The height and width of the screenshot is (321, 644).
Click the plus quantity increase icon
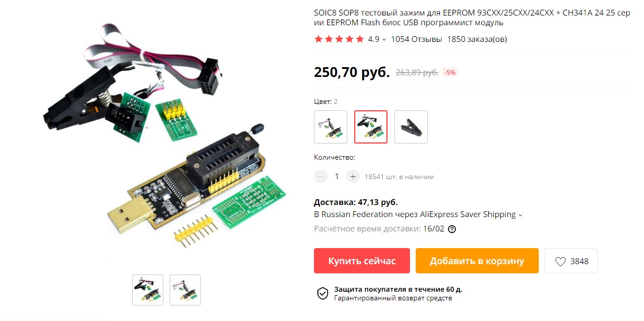pyautogui.click(x=353, y=177)
